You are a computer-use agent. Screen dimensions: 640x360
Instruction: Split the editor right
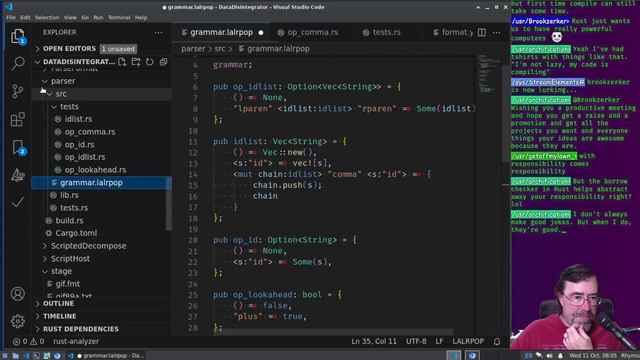482,32
